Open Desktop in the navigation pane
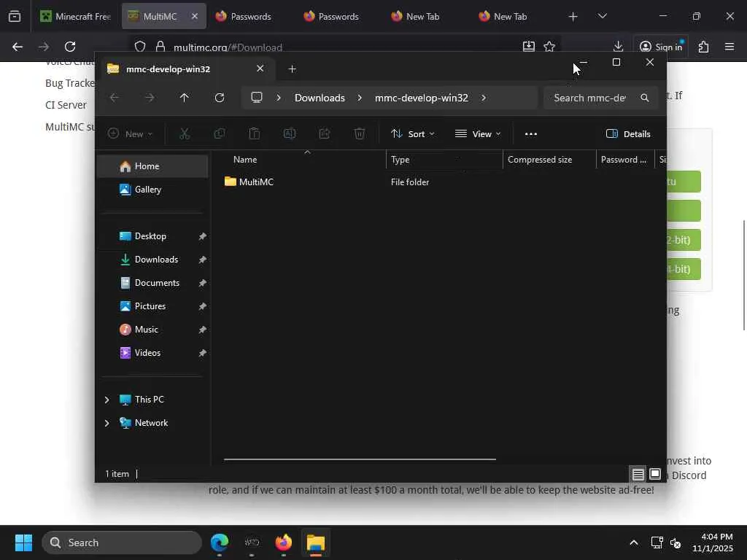Image resolution: width=747 pixels, height=560 pixels. [x=152, y=236]
